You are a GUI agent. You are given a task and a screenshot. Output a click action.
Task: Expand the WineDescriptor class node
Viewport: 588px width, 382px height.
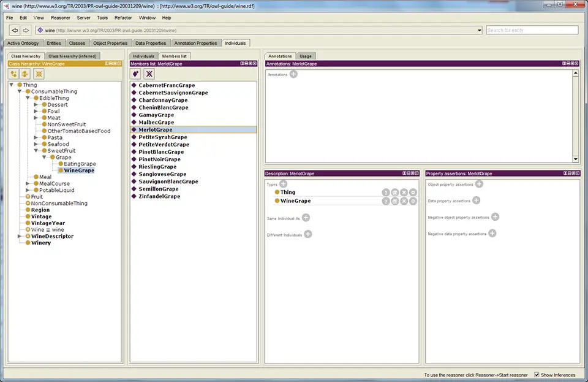pos(20,236)
